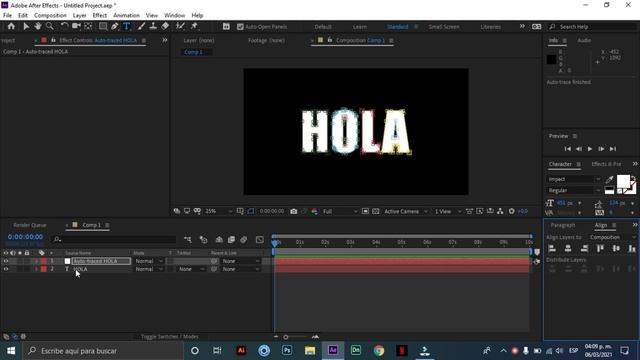Select the Eraser tool

[x=165, y=27]
